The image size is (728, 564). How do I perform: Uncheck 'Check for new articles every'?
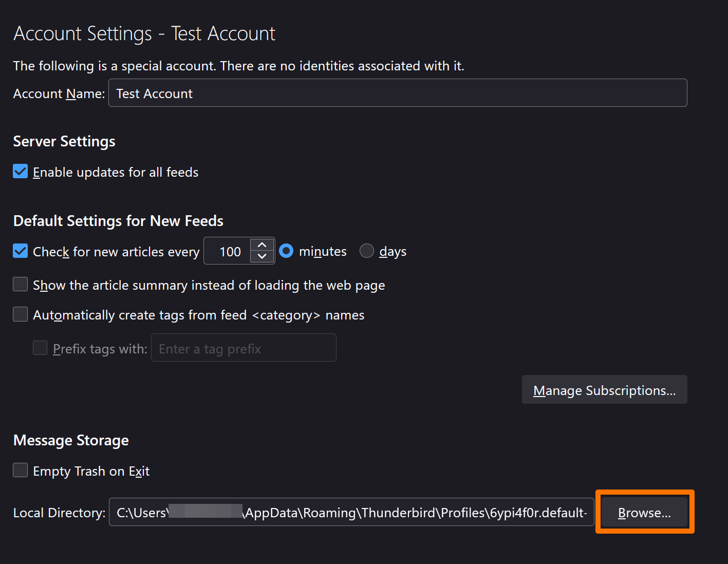[x=21, y=251]
